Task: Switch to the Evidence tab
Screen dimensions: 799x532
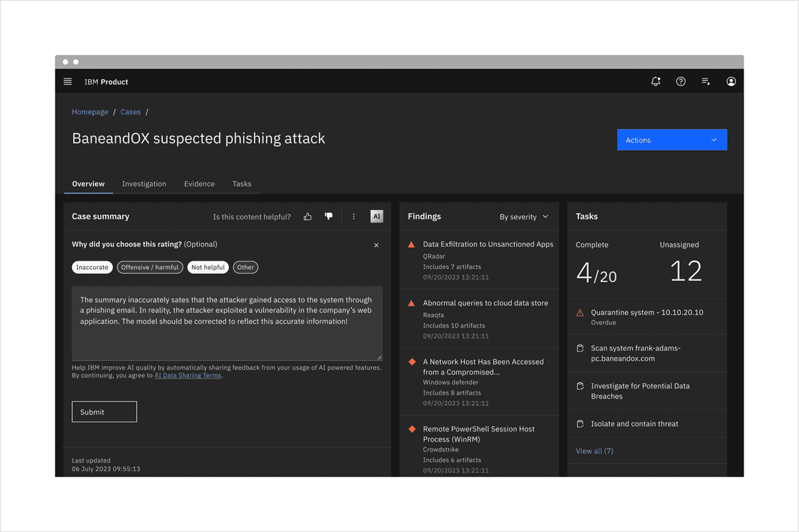Action: [x=199, y=184]
